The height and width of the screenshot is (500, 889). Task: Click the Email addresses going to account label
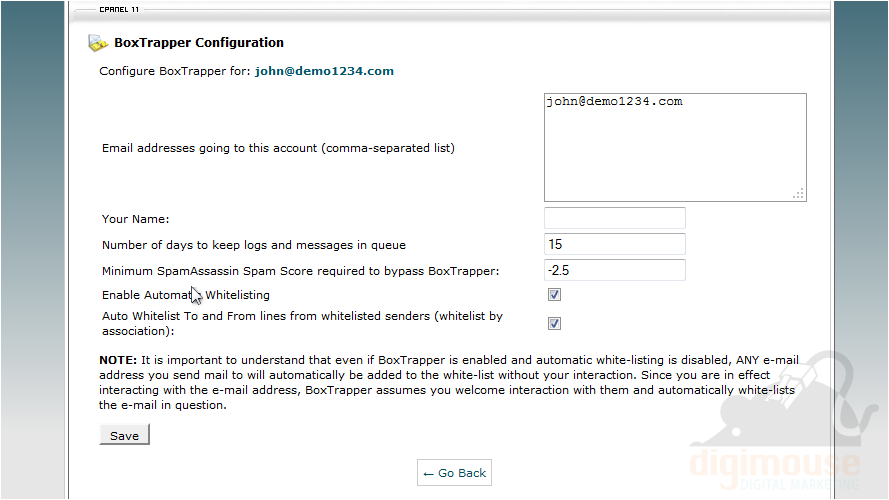278,149
